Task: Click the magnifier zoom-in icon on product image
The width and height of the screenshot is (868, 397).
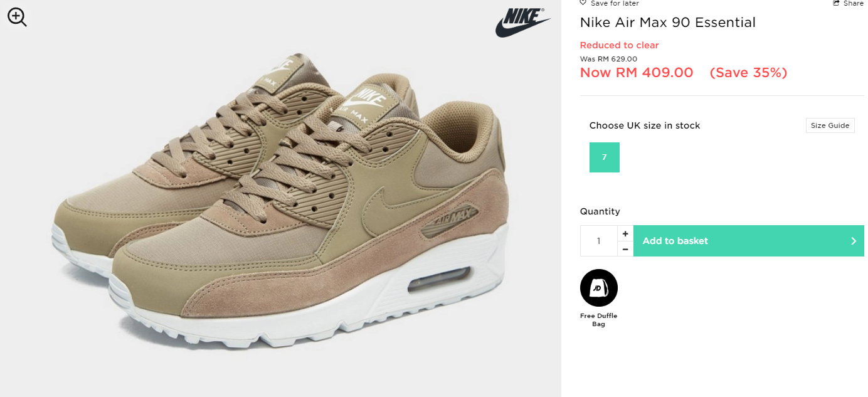Action: coord(17,17)
